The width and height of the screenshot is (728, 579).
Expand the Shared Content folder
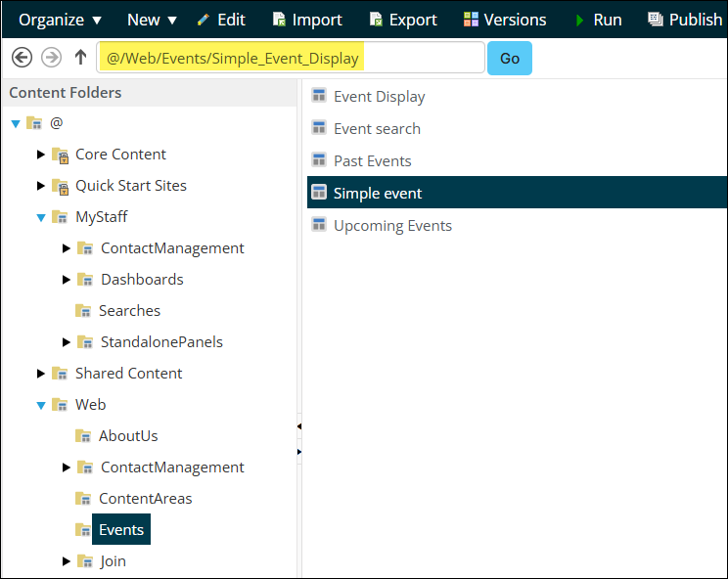[41, 374]
